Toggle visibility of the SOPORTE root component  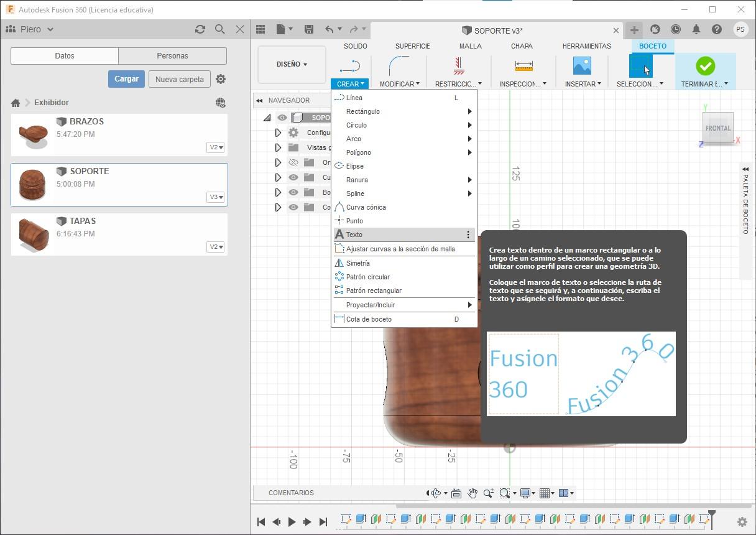[282, 118]
